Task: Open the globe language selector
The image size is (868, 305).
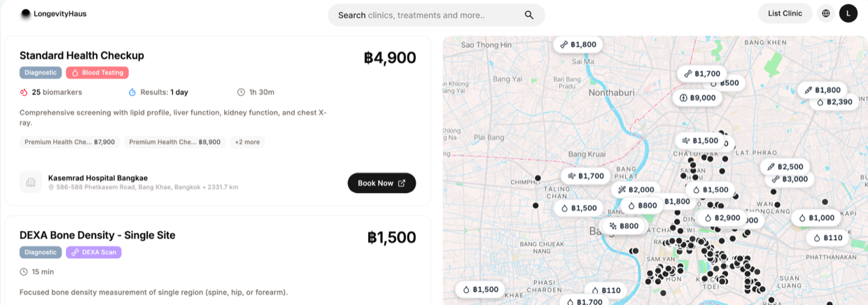Action: [x=826, y=13]
